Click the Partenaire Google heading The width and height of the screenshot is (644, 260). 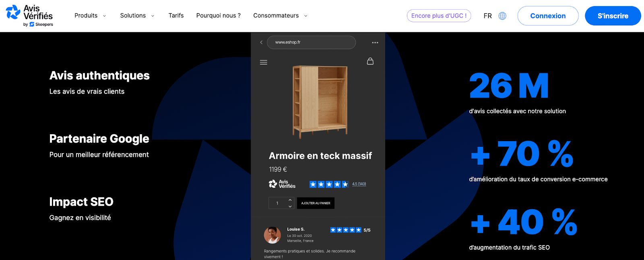pyautogui.click(x=99, y=139)
